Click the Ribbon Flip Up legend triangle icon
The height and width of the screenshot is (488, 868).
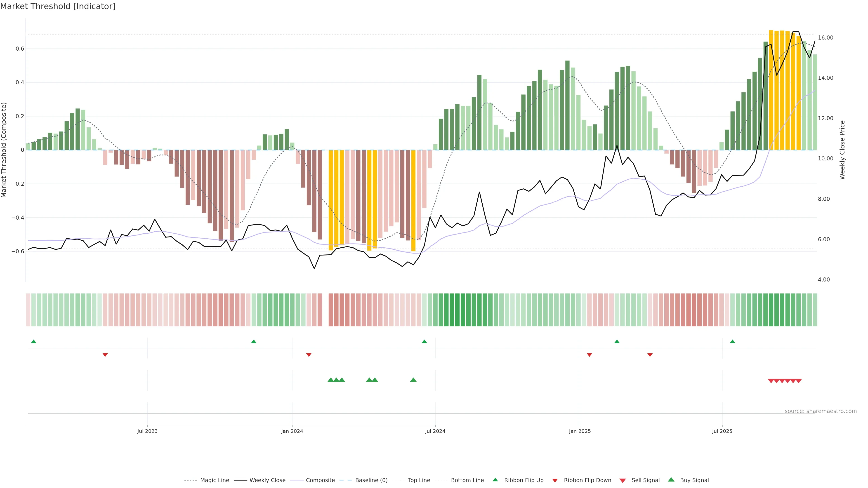[495, 480]
